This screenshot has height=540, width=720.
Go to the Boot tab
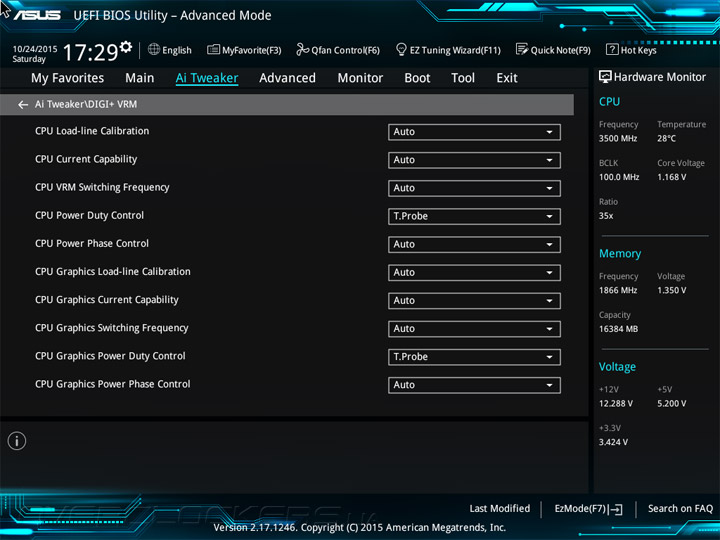point(417,78)
